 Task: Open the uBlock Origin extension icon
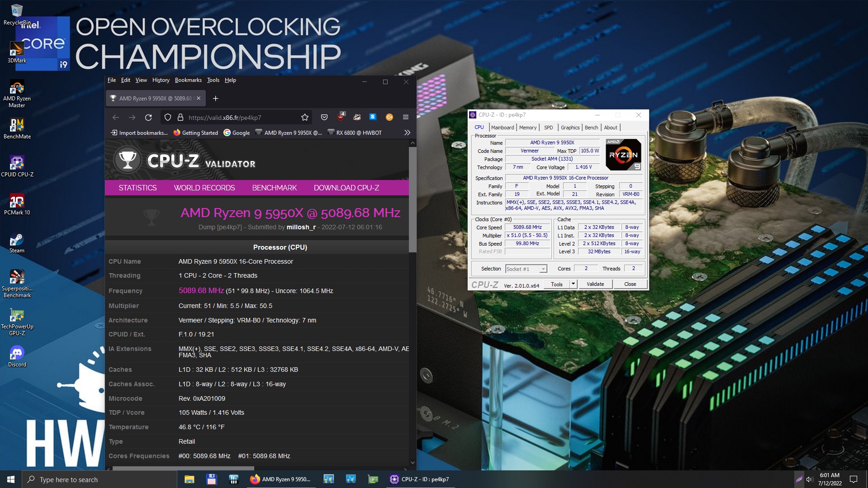click(341, 117)
